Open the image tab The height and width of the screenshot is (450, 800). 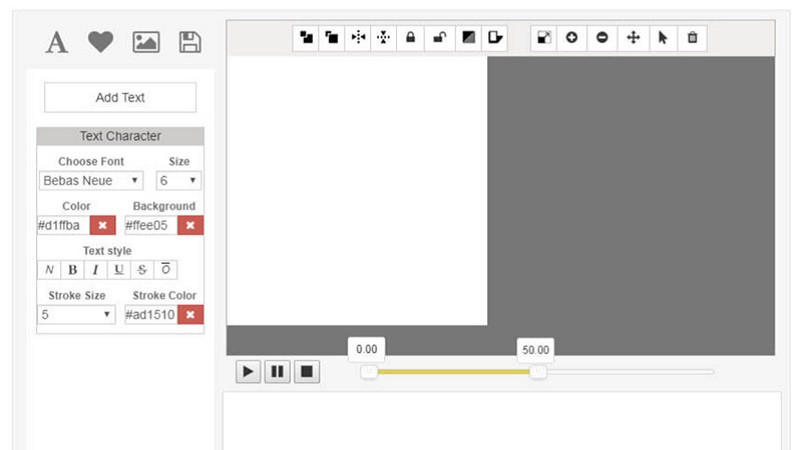tap(146, 42)
